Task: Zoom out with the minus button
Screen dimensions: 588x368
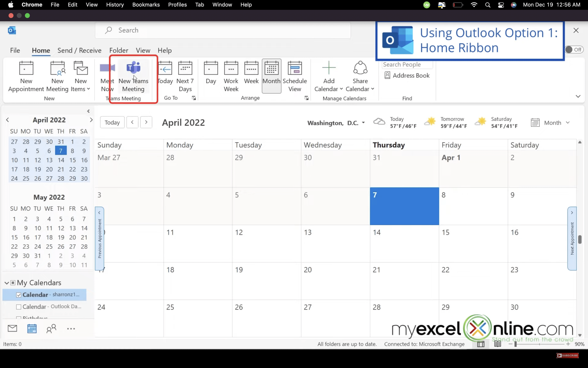Action: click(510, 344)
